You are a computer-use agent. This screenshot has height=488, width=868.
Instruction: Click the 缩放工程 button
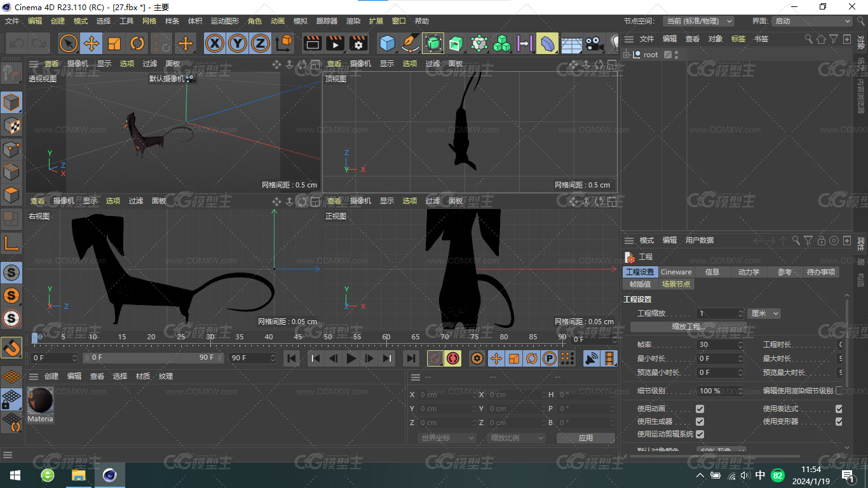tap(689, 327)
